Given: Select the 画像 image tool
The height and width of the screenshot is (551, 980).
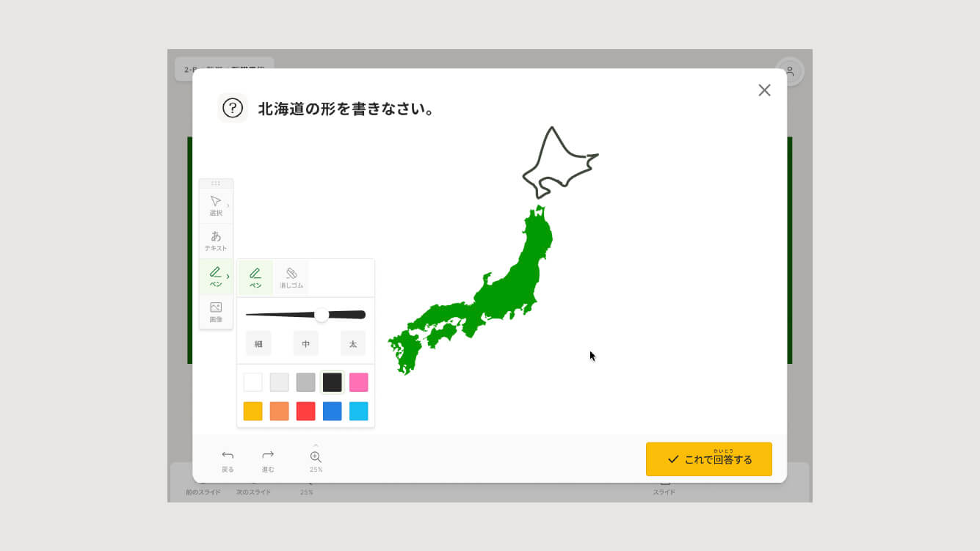Looking at the screenshot, I should 215,312.
